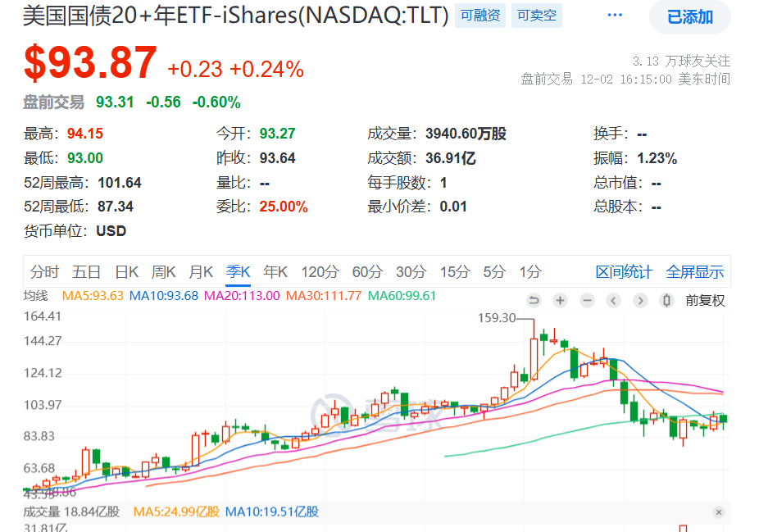Click 振幅 value 1.23%
This screenshot has height=532, width=768.
[x=657, y=158]
